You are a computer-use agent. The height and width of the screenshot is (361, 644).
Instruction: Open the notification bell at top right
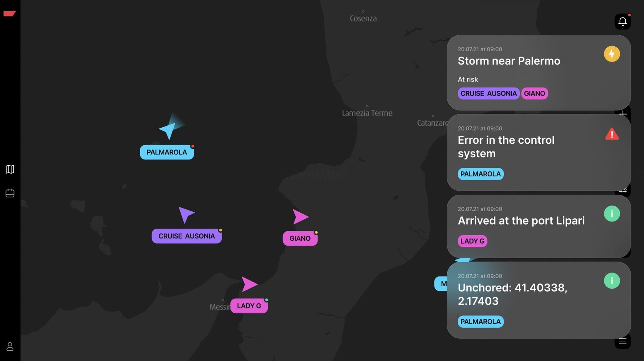(x=623, y=21)
